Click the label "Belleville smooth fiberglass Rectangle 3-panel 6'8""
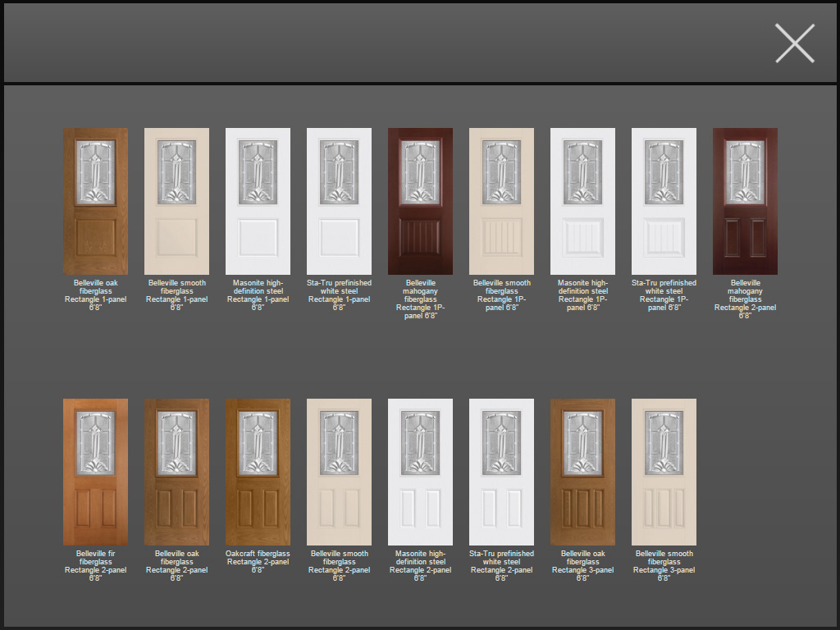The image size is (840, 630). click(x=664, y=566)
